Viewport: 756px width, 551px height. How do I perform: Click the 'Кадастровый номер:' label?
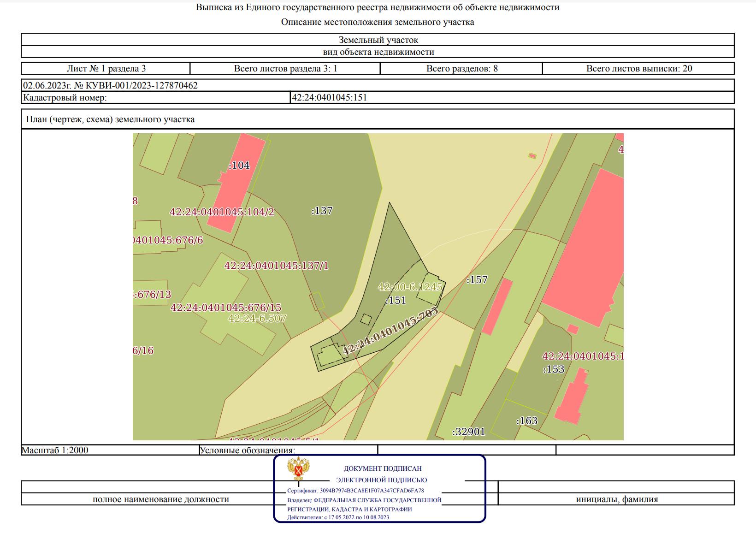[x=65, y=97]
